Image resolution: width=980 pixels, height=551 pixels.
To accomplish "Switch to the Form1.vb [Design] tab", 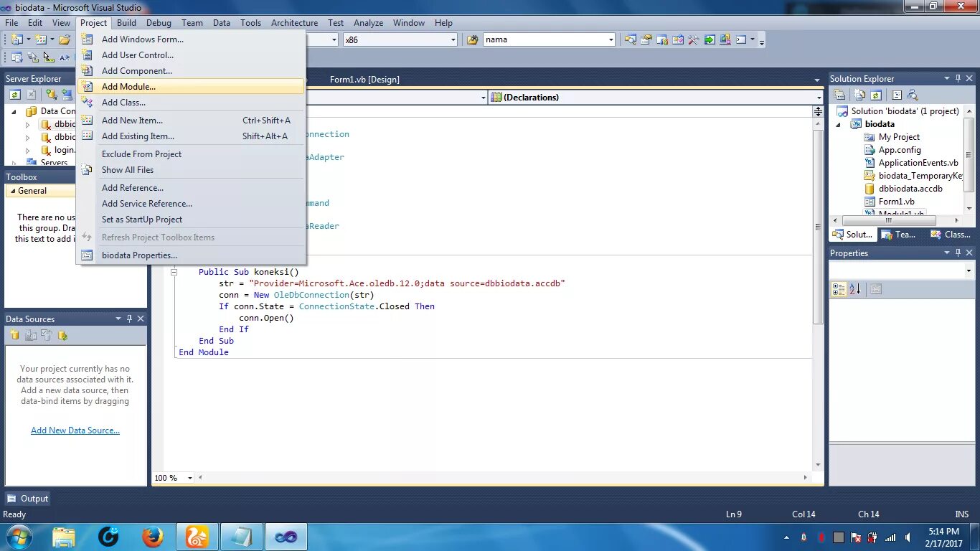I will 364,80.
